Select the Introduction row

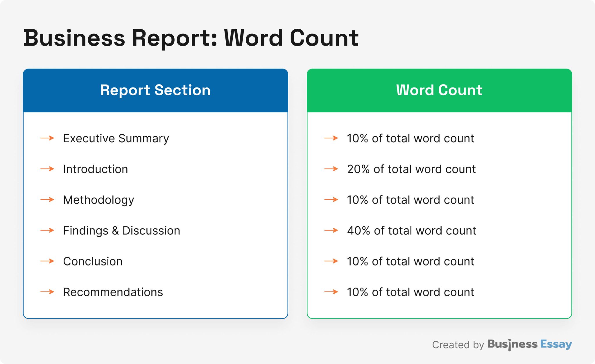95,169
